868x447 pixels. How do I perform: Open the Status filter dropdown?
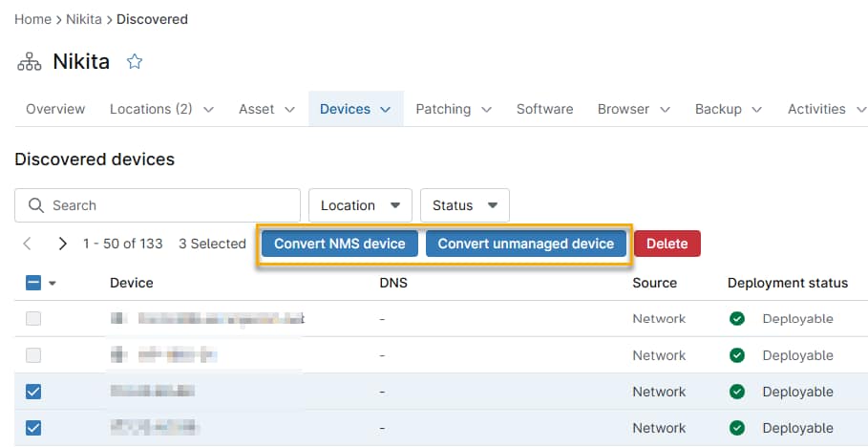point(464,205)
